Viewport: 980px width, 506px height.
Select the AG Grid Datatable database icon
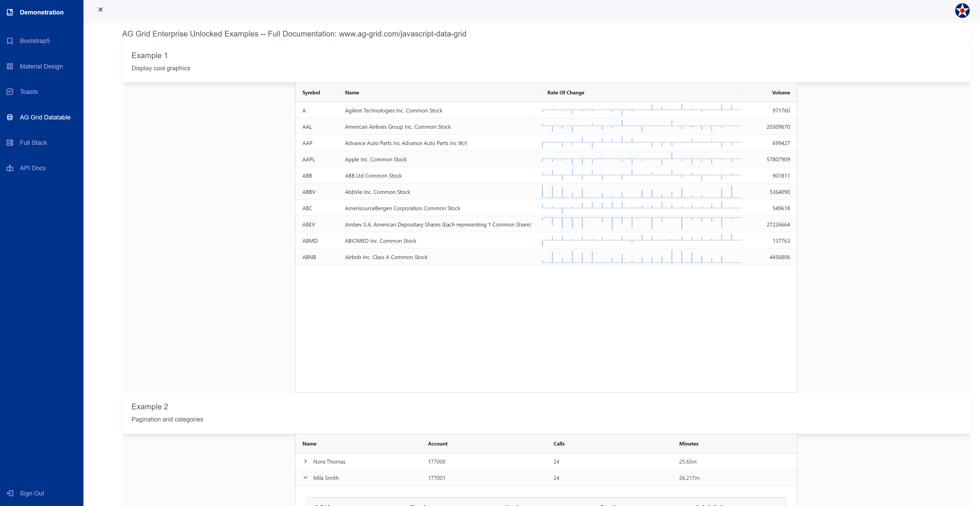(10, 117)
